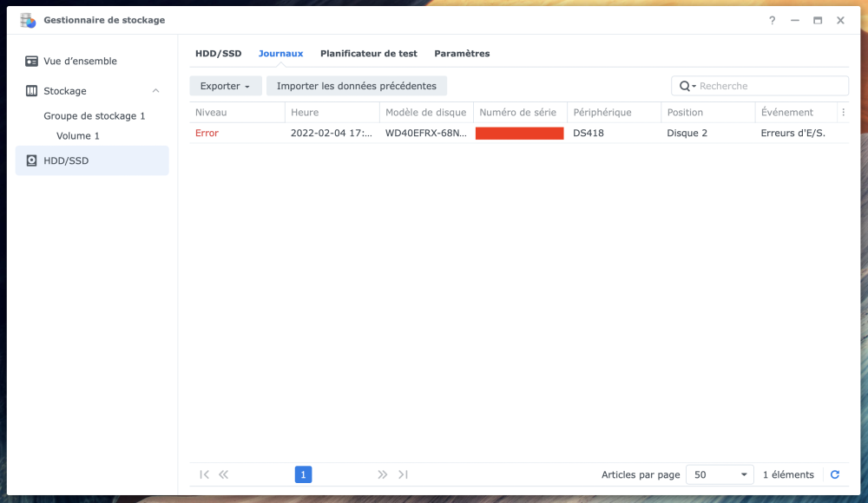Click the Vue d'ensemble overview icon
This screenshot has height=503, width=868.
(31, 61)
